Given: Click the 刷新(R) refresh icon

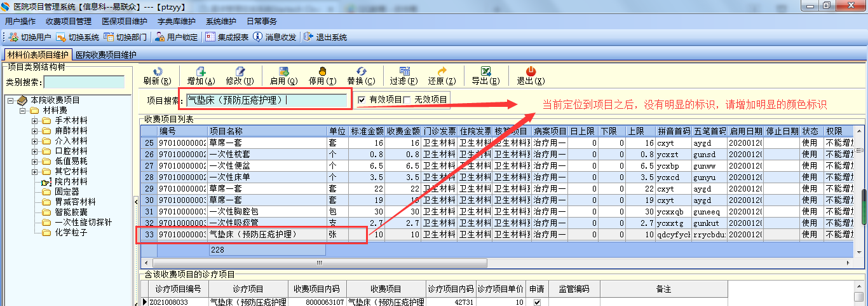Looking at the screenshot, I should click(x=158, y=71).
